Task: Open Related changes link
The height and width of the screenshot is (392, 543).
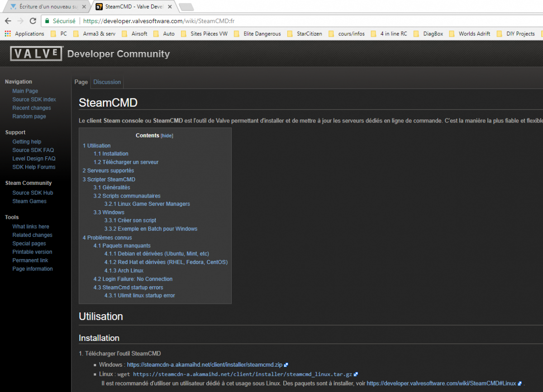Action: (32, 235)
